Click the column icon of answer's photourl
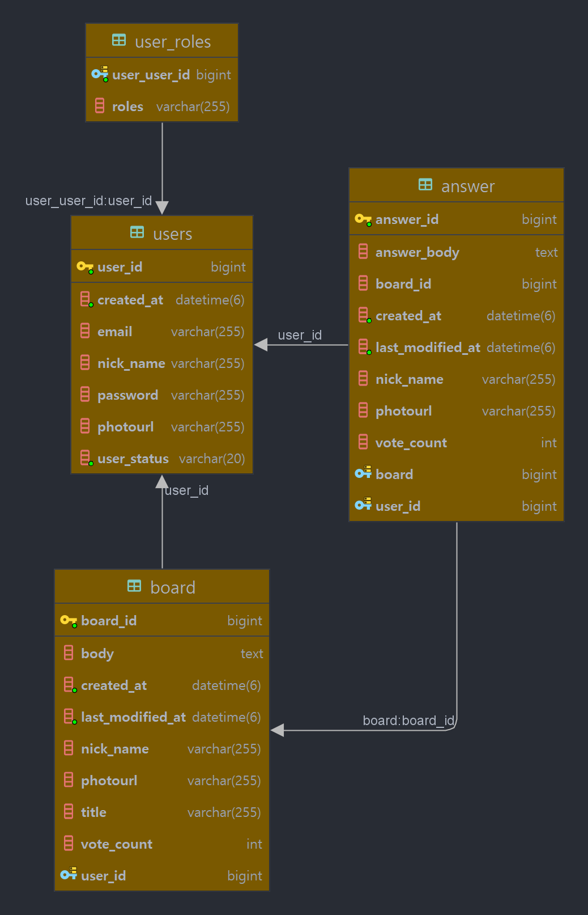This screenshot has height=915, width=588. tap(363, 410)
